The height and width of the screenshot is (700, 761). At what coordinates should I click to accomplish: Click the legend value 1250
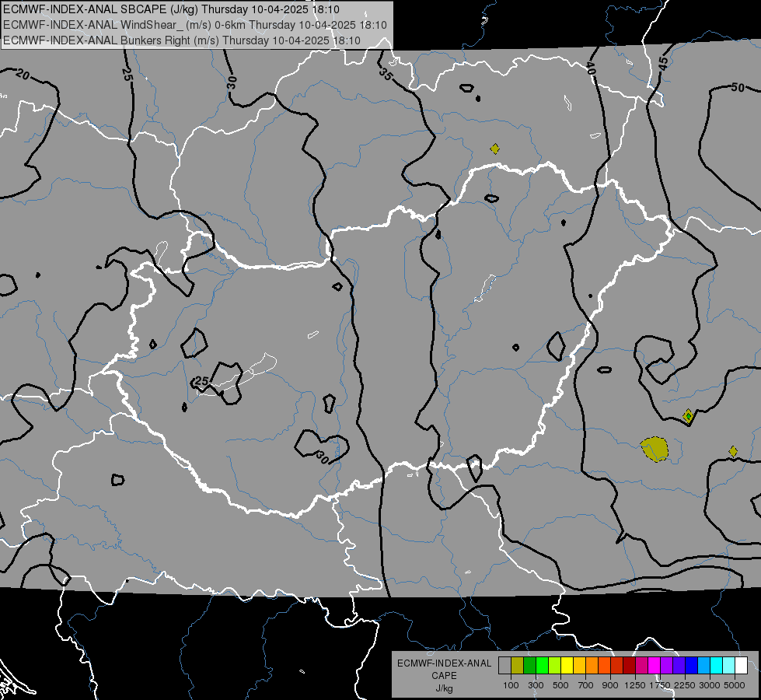[x=635, y=685]
